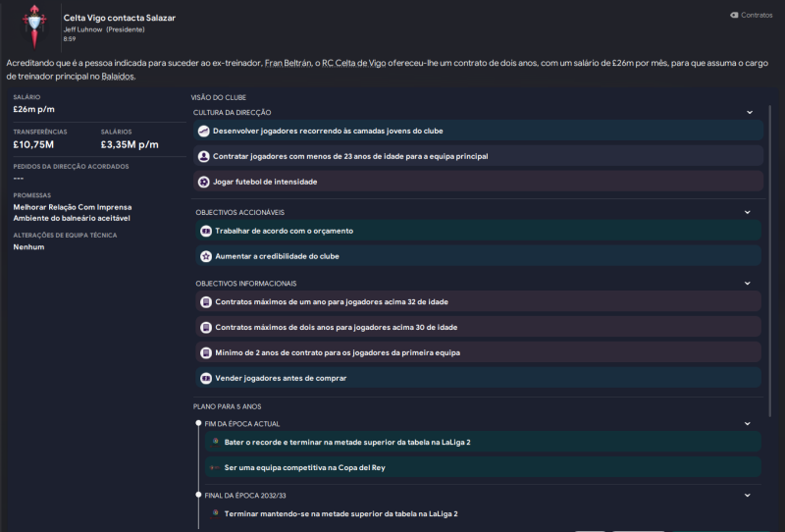Click icon beside Contratar jogadores com menos de 23
785x532 pixels.
pyautogui.click(x=203, y=157)
